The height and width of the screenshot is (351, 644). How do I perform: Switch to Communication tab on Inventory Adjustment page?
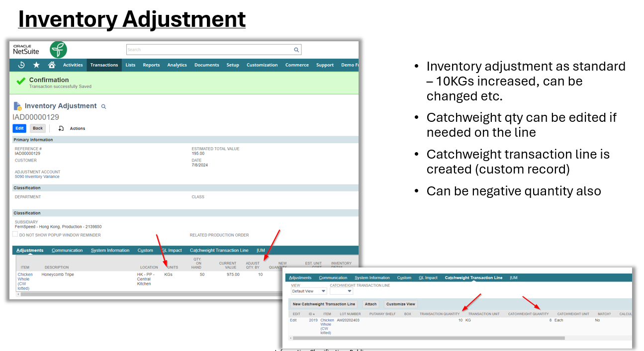coord(67,250)
